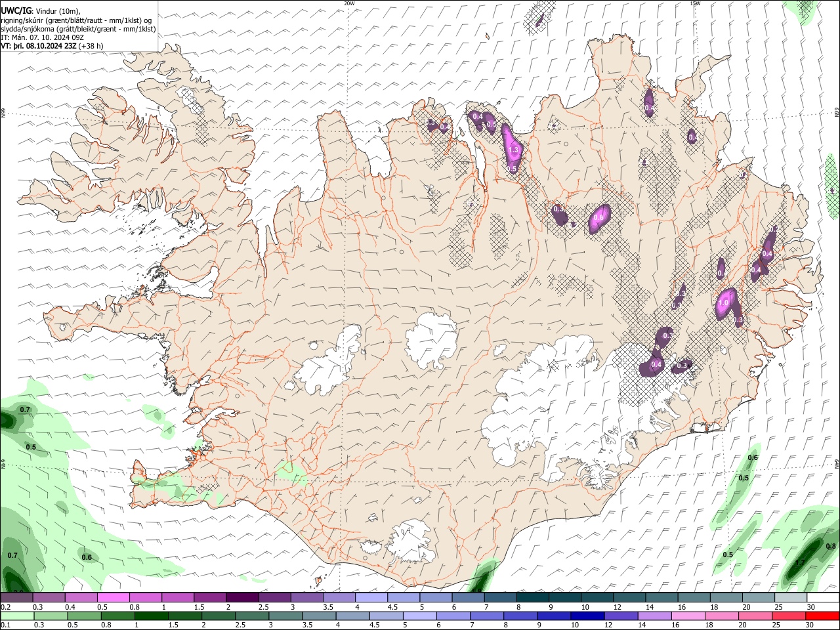Click the '1.0' value in the eastern pink patch

click(x=724, y=304)
